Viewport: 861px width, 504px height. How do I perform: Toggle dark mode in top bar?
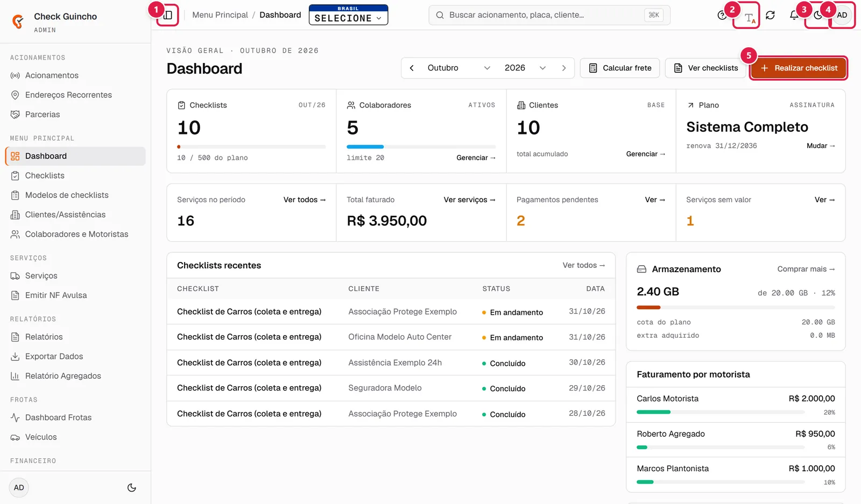pos(818,15)
